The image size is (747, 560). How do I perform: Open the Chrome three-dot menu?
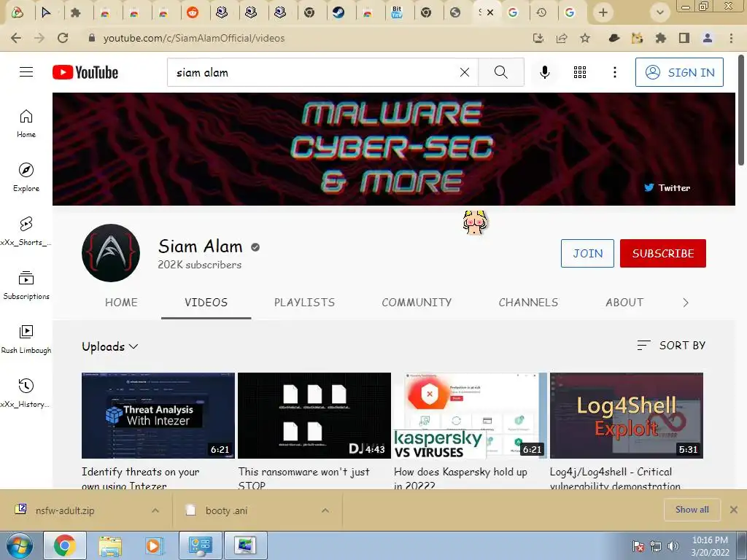click(x=731, y=38)
